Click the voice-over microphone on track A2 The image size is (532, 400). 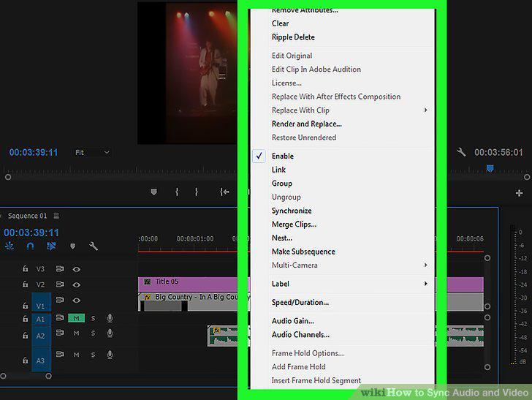point(110,333)
